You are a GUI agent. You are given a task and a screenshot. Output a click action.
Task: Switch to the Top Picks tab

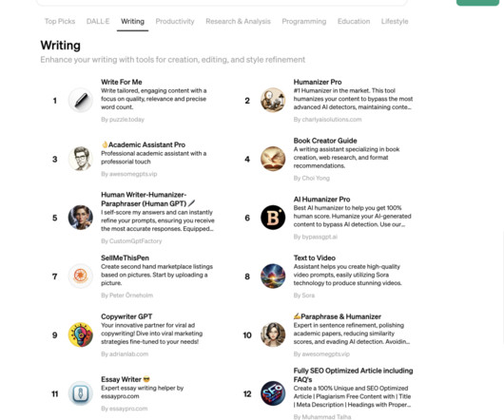click(60, 21)
